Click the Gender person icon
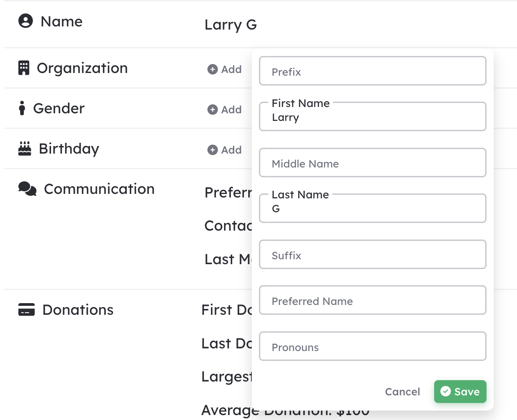The image size is (517, 420). click(x=22, y=108)
